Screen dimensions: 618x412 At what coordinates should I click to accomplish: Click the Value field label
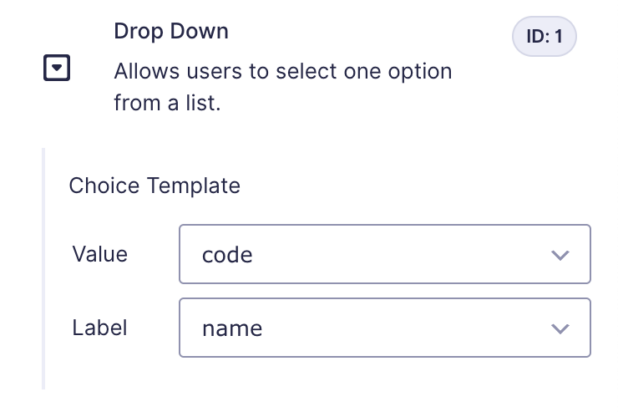(100, 254)
